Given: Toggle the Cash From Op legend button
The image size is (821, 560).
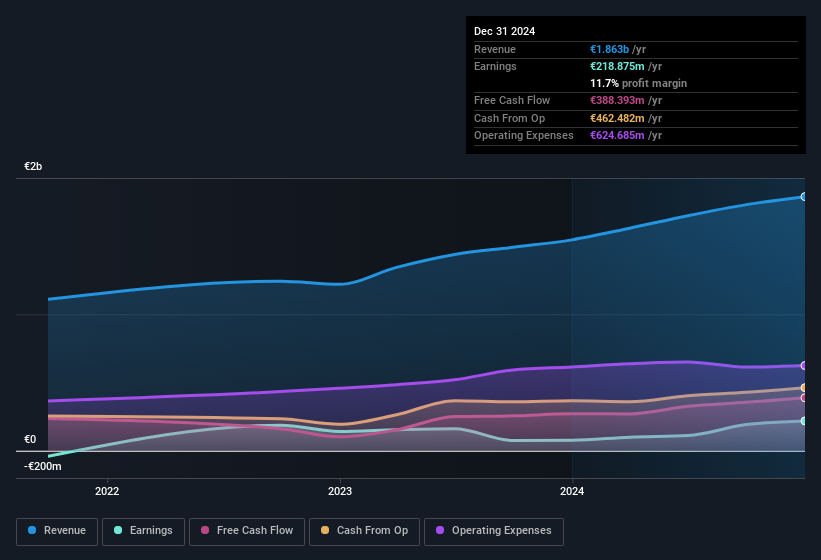Looking at the screenshot, I should 364,531.
